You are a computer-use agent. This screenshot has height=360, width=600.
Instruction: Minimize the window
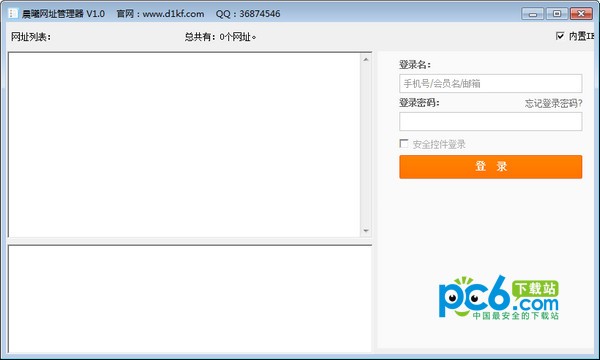[532, 14]
